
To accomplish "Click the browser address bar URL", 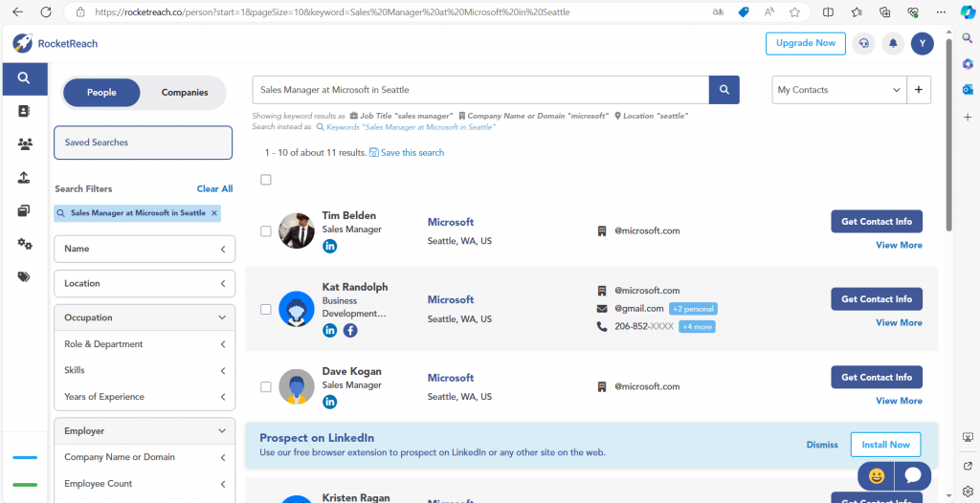I will (332, 11).
